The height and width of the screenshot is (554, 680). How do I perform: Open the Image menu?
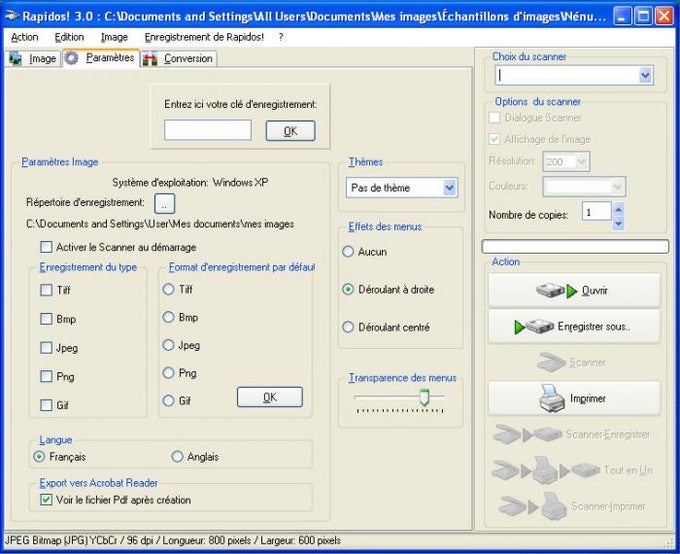114,37
